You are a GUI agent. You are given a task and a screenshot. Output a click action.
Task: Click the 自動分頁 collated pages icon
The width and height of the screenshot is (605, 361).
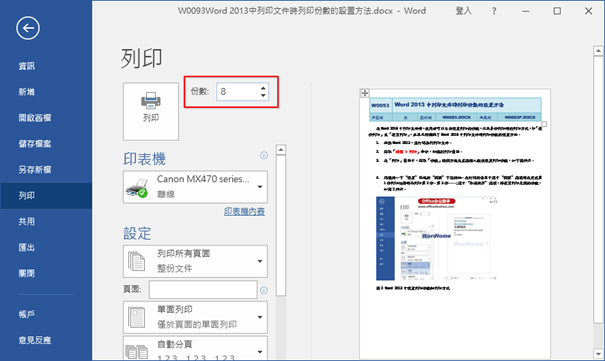tap(137, 352)
